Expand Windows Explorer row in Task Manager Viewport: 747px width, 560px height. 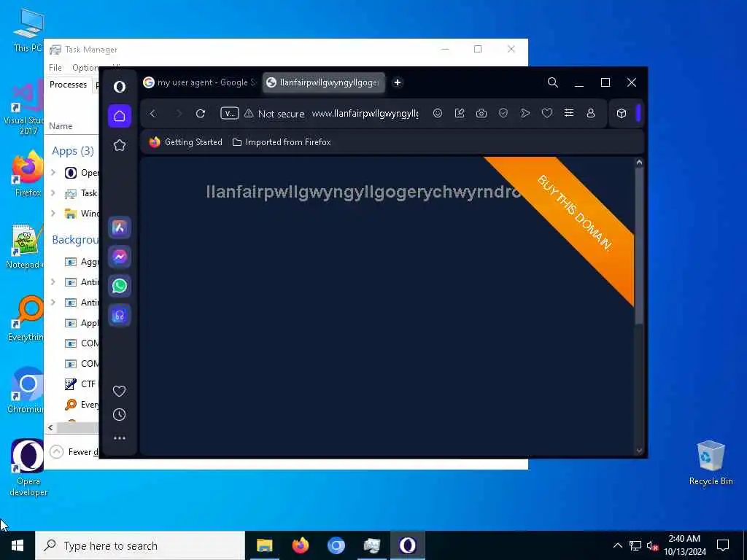53,213
